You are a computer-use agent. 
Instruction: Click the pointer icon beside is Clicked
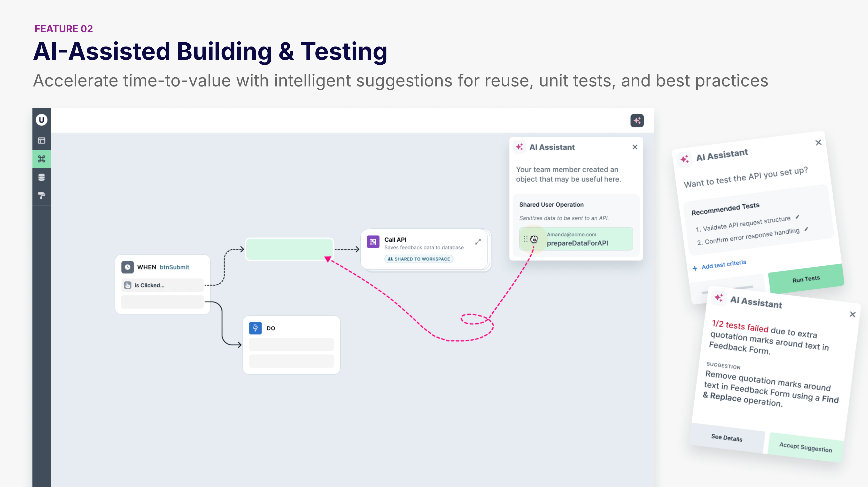click(x=127, y=285)
